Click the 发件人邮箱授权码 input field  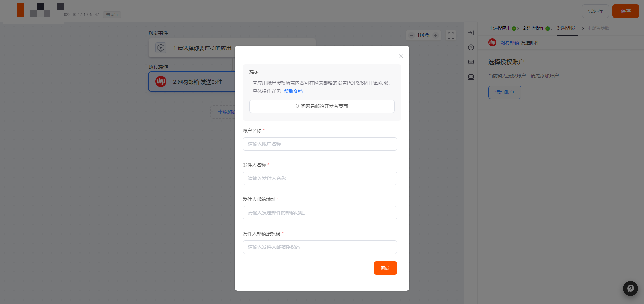coord(320,247)
